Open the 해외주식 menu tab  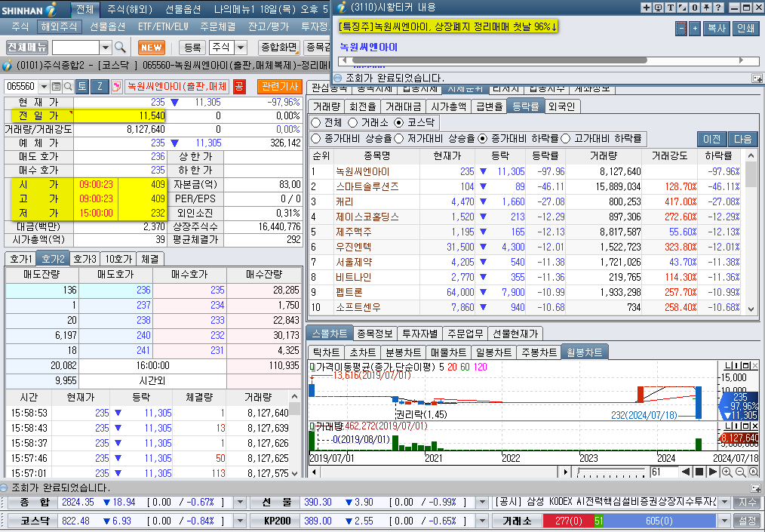click(59, 26)
